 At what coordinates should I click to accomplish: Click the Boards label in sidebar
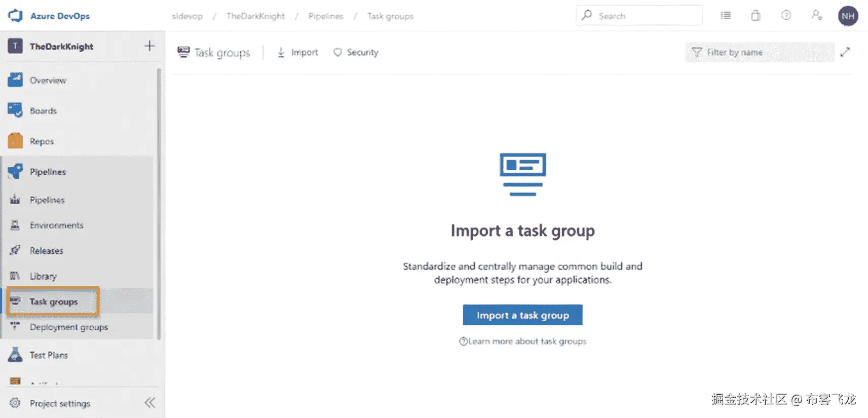(43, 110)
